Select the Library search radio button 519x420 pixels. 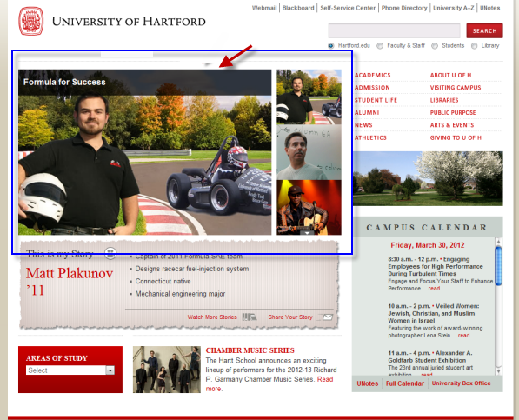pyautogui.click(x=475, y=46)
